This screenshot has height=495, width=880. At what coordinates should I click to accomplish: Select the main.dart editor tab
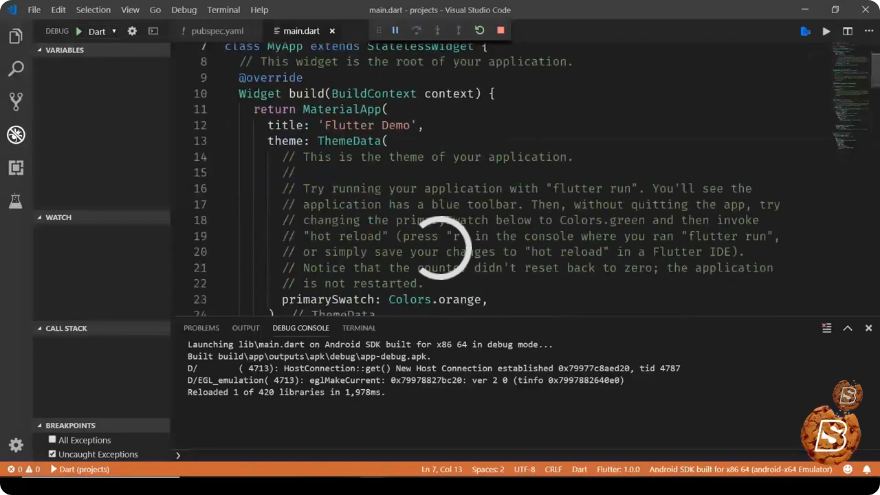301,31
